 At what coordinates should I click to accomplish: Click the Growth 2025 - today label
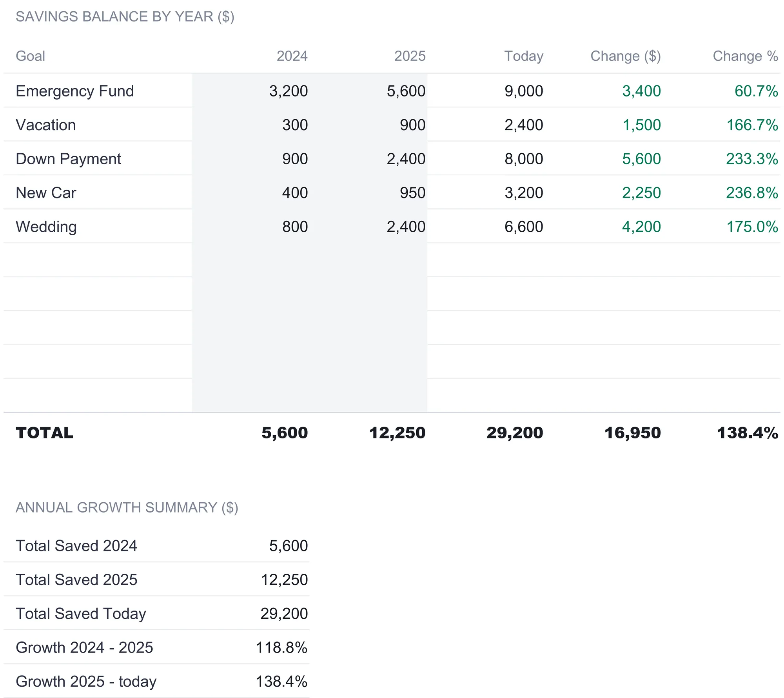[86, 682]
